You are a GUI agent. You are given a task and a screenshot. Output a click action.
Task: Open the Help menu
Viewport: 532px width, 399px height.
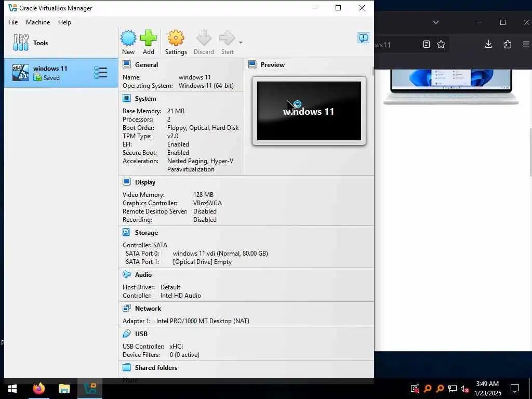pyautogui.click(x=64, y=22)
